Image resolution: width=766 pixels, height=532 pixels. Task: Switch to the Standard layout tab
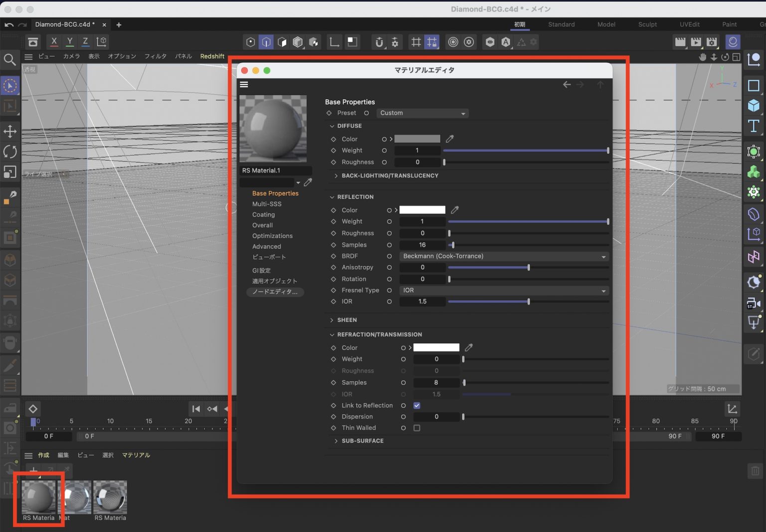[x=561, y=24]
